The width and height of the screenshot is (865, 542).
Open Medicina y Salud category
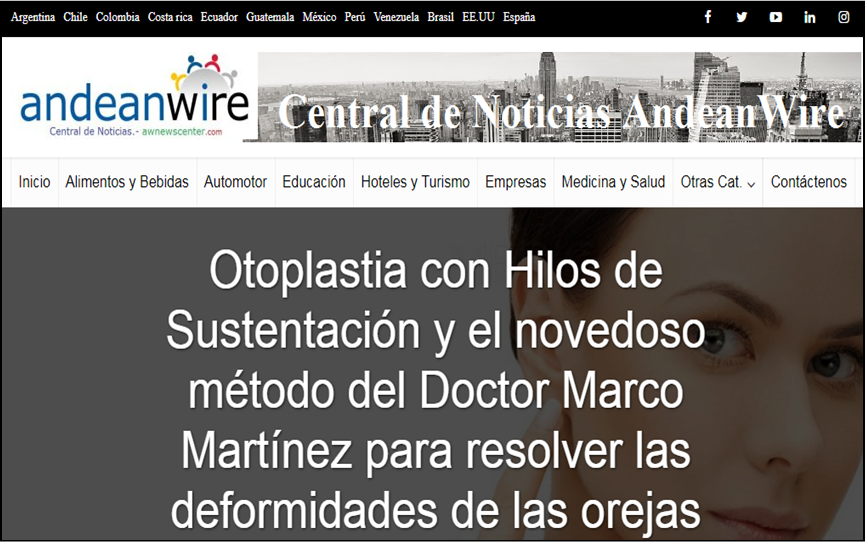(x=613, y=182)
